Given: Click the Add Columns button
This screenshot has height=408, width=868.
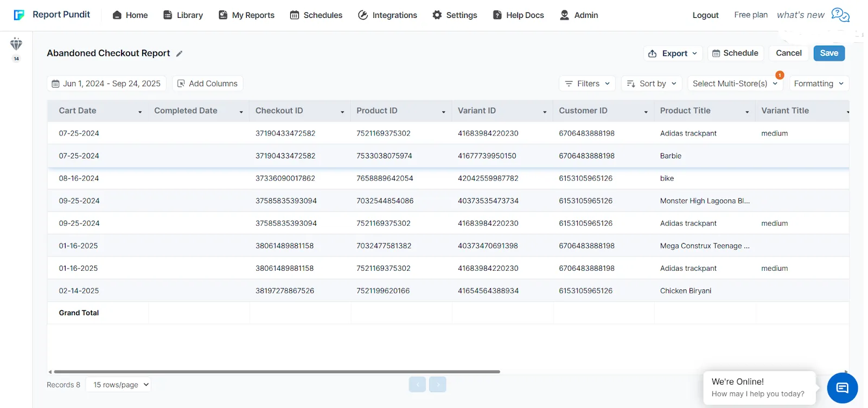Looking at the screenshot, I should click(x=208, y=84).
